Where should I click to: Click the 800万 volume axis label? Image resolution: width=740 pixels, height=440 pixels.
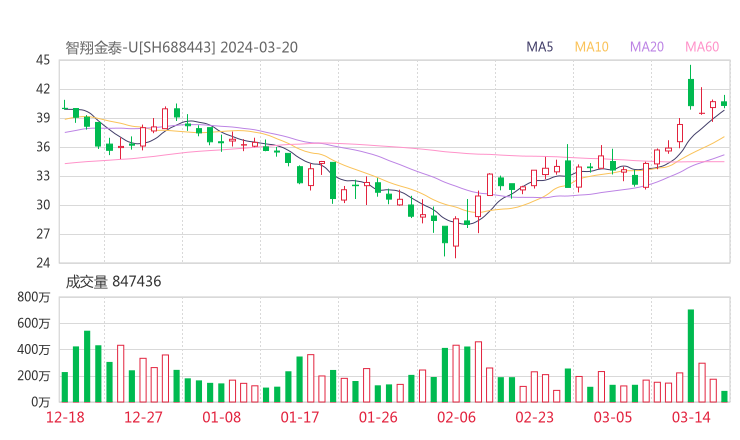[x=33, y=297]
